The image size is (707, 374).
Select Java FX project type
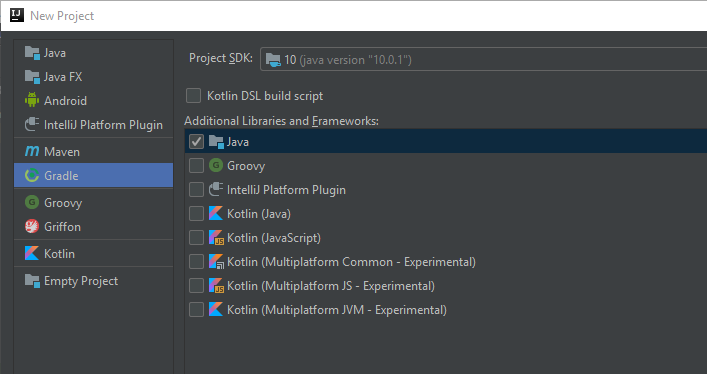[x=93, y=77]
